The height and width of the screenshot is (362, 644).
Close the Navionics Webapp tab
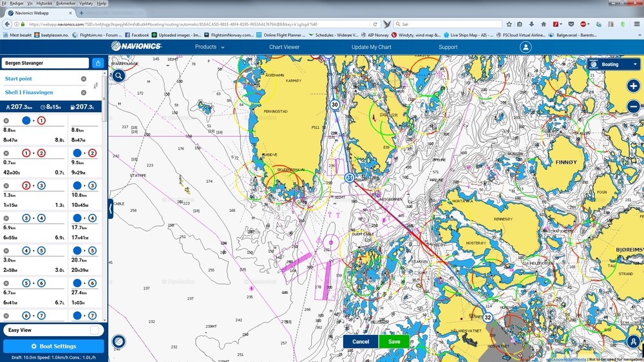(x=70, y=13)
